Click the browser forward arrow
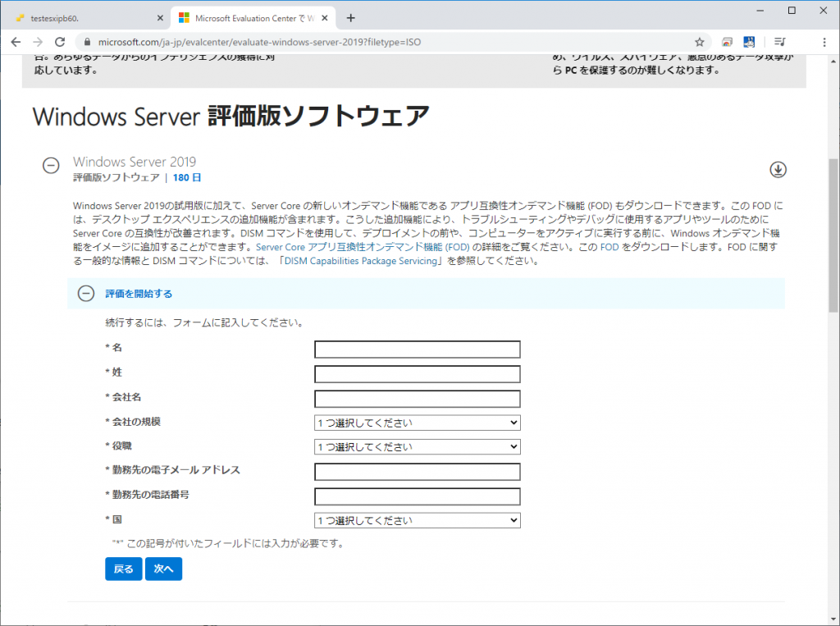840x626 pixels. click(38, 42)
